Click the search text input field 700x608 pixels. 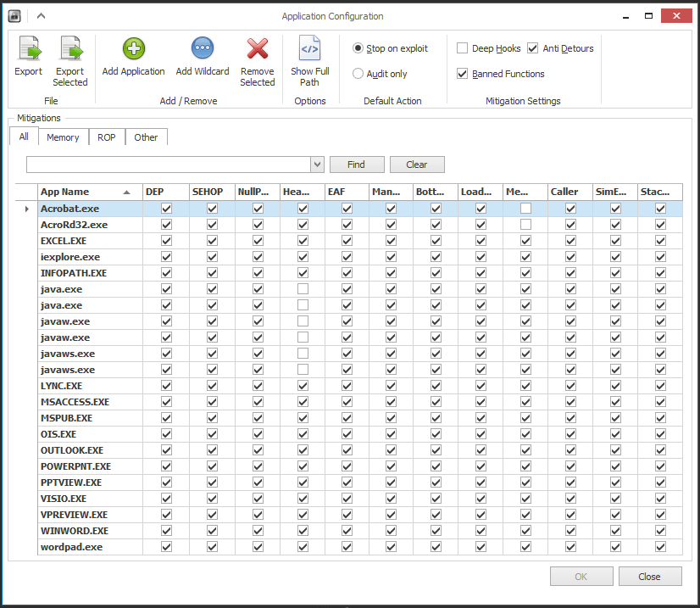coord(169,165)
